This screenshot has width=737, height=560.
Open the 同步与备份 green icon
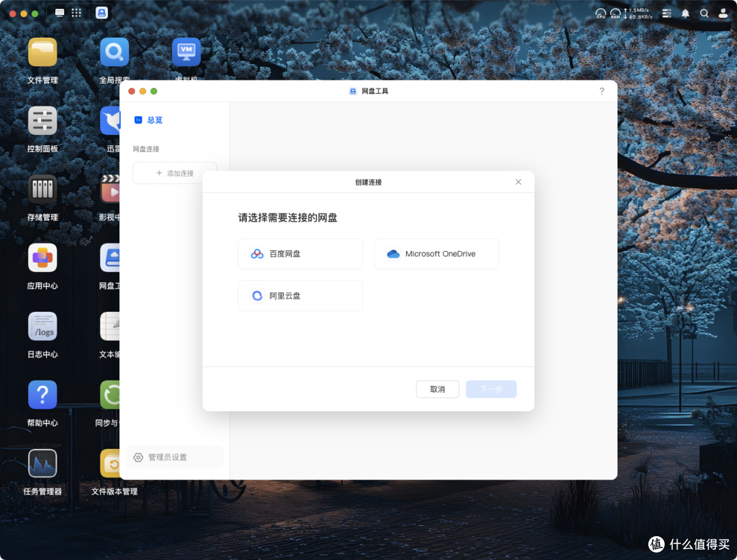[109, 395]
